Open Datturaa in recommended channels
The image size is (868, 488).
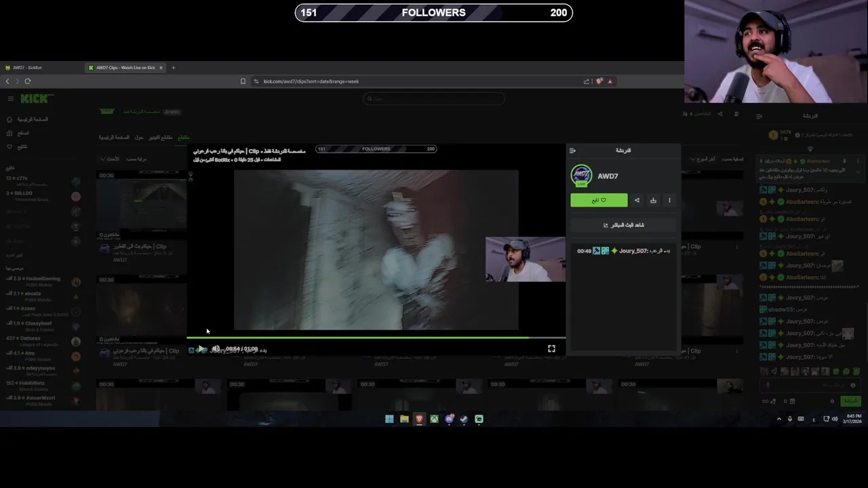[x=42, y=341]
